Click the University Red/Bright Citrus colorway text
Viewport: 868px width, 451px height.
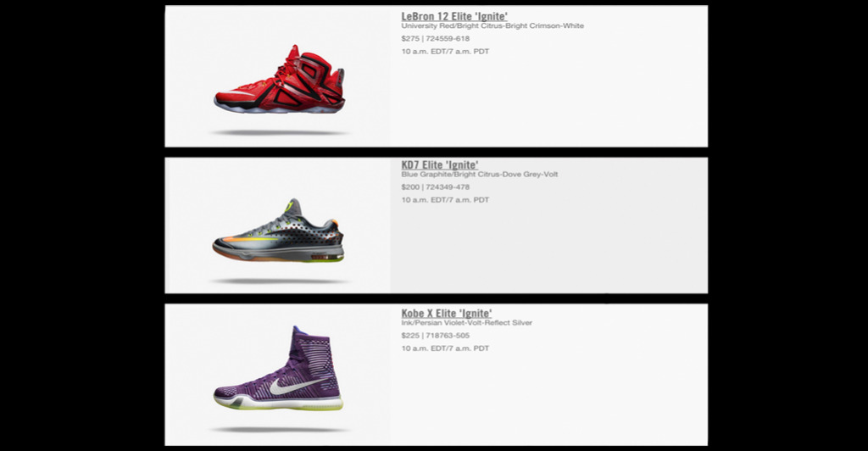point(492,26)
